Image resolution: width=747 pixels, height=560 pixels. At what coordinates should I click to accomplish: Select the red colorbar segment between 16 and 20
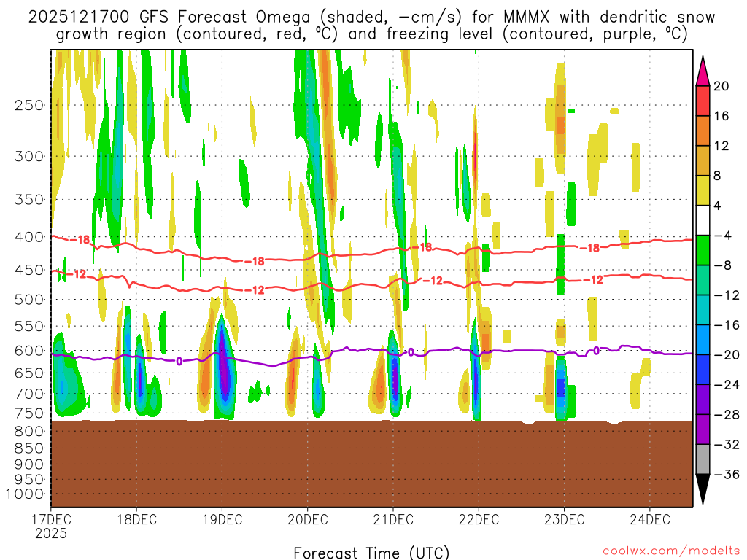[x=703, y=101]
